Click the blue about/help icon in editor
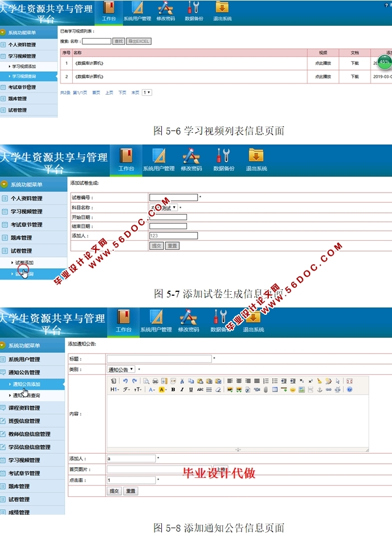This screenshot has width=392, height=536. pos(349,390)
